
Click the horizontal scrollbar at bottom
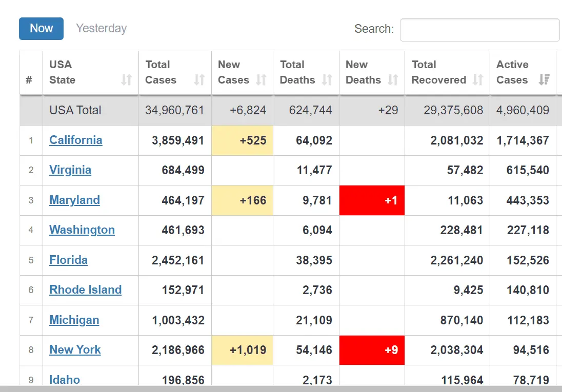(281, 388)
